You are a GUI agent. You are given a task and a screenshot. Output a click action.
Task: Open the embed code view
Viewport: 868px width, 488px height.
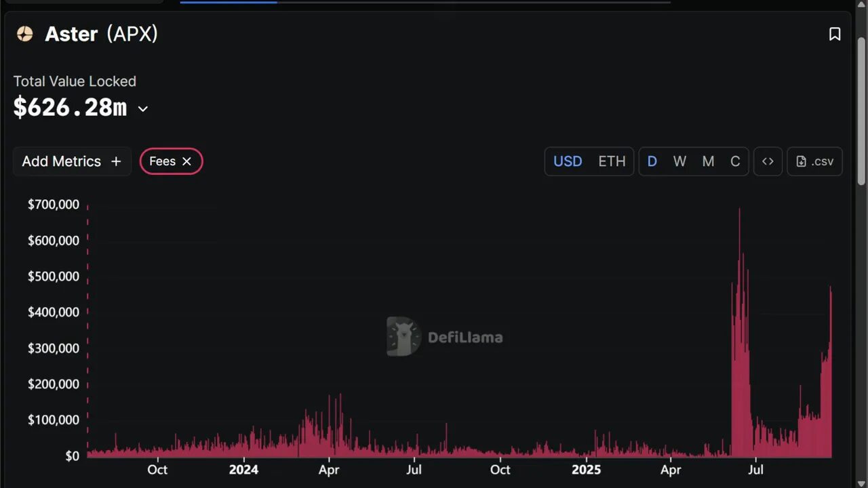click(768, 161)
